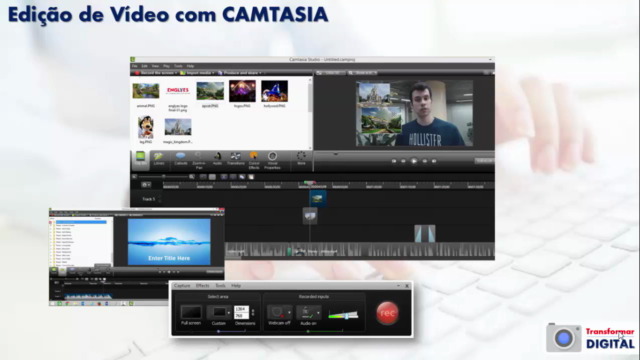Screen dimensions: 640x360
Task: Select the englyes logo thumbnail
Action: point(178,90)
